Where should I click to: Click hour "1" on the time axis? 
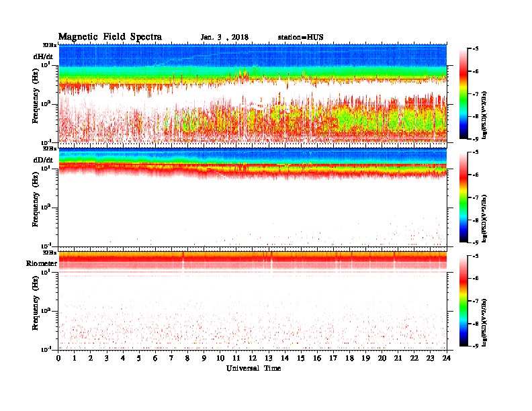pos(75,358)
